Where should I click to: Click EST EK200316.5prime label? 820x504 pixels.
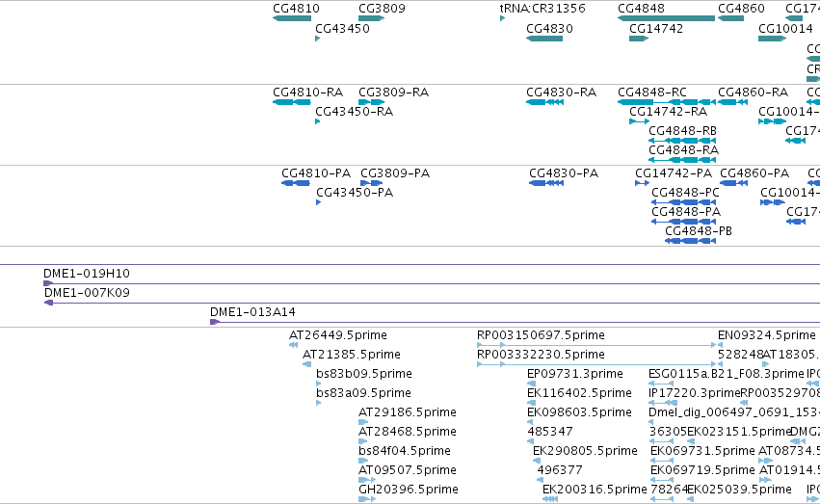tap(595, 490)
